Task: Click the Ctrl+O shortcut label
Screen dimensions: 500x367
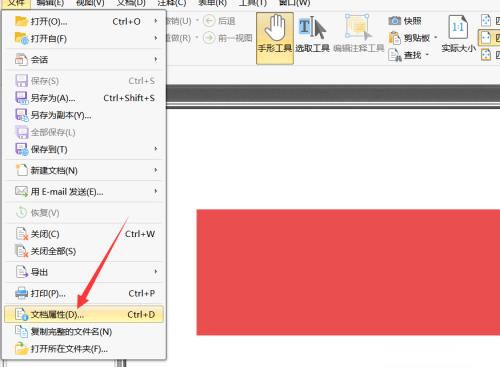Action: (x=126, y=22)
